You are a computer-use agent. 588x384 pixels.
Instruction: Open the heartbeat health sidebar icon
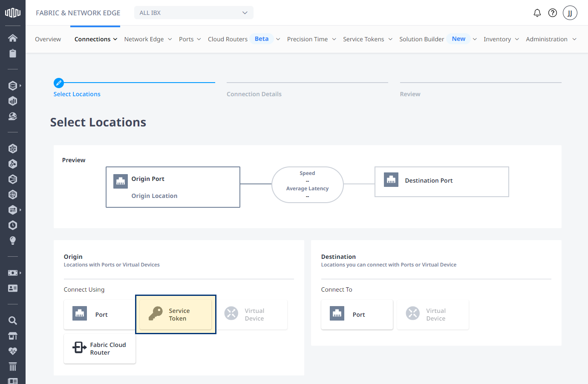[13, 351]
